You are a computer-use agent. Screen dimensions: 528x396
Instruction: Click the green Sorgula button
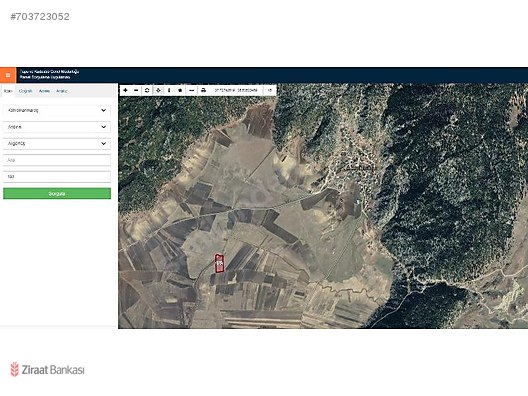57,194
